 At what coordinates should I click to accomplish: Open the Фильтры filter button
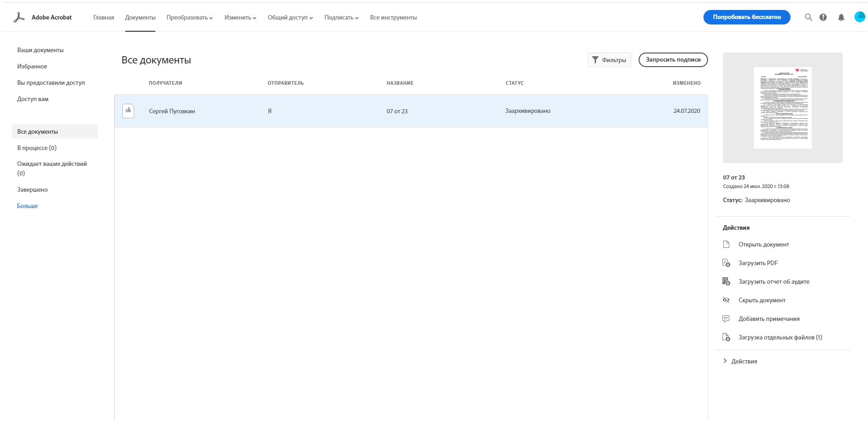(609, 60)
